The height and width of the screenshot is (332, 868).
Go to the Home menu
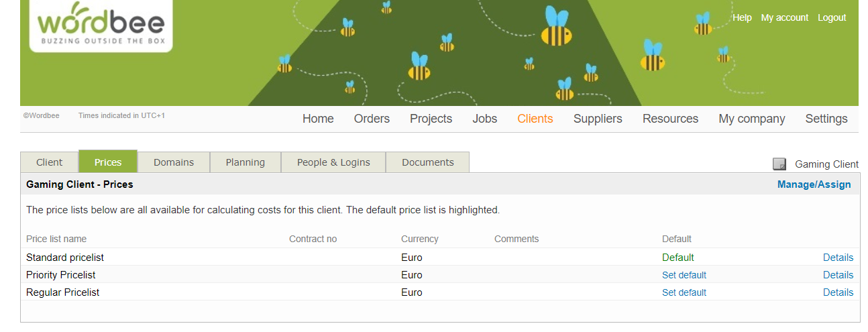(x=318, y=119)
